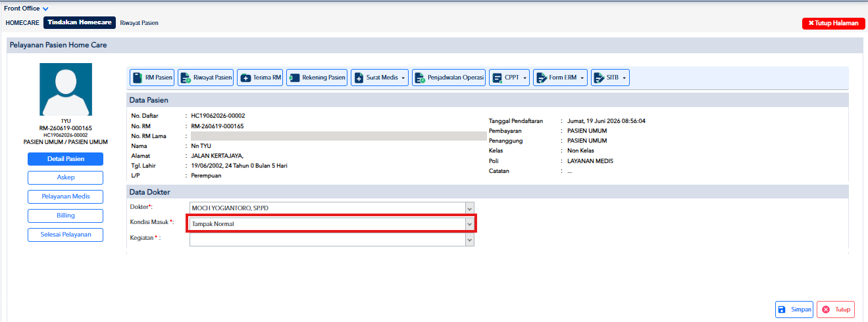Click the SITB pencil icon
The height and width of the screenshot is (322, 868).
point(599,78)
